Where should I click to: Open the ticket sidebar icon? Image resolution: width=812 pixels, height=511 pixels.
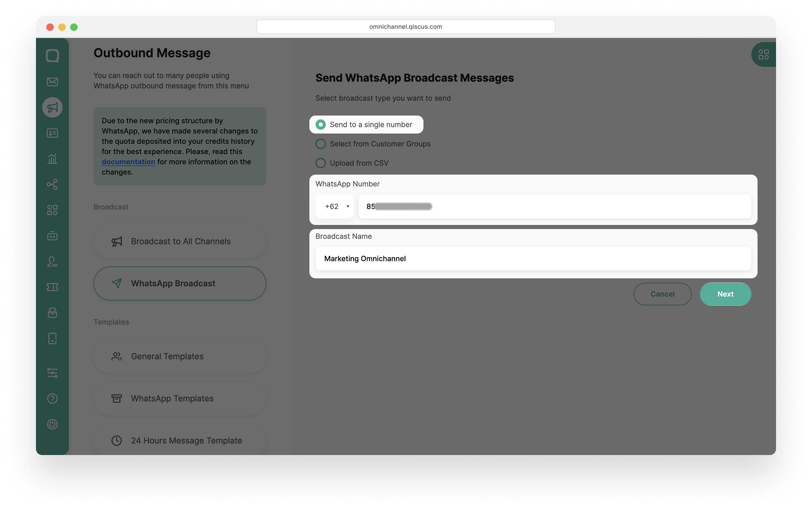click(52, 287)
